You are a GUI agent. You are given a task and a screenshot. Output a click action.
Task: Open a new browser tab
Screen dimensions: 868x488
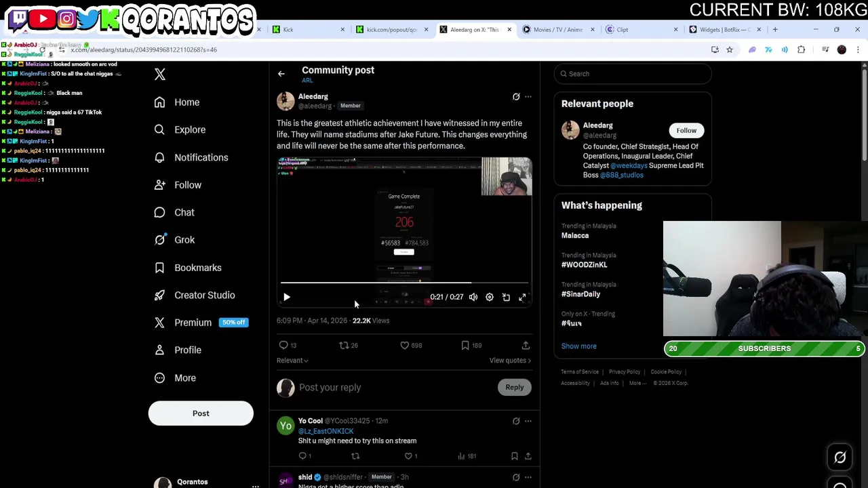click(775, 30)
